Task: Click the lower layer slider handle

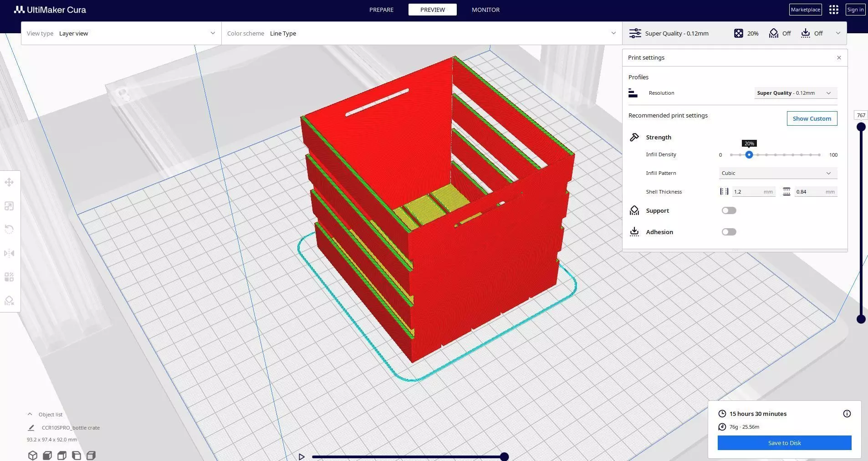Action: point(861,319)
